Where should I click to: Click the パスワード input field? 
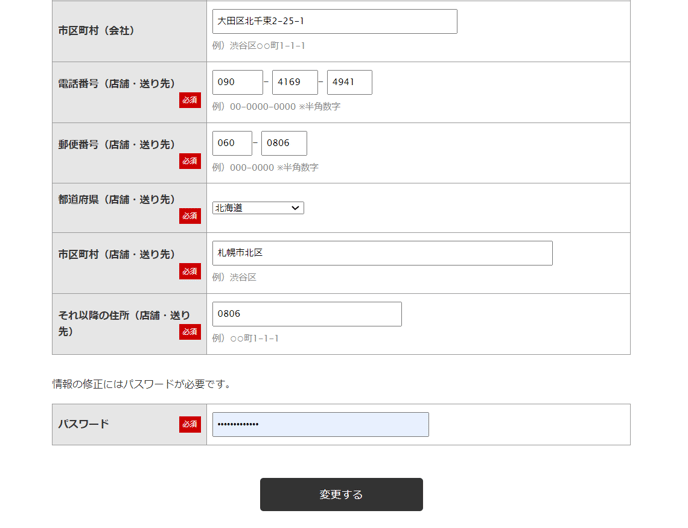320,424
